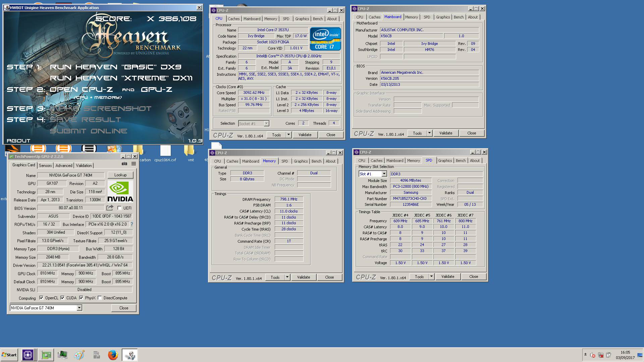Click the GPU name field NVIDIA GeForce GT 740M

(71, 175)
